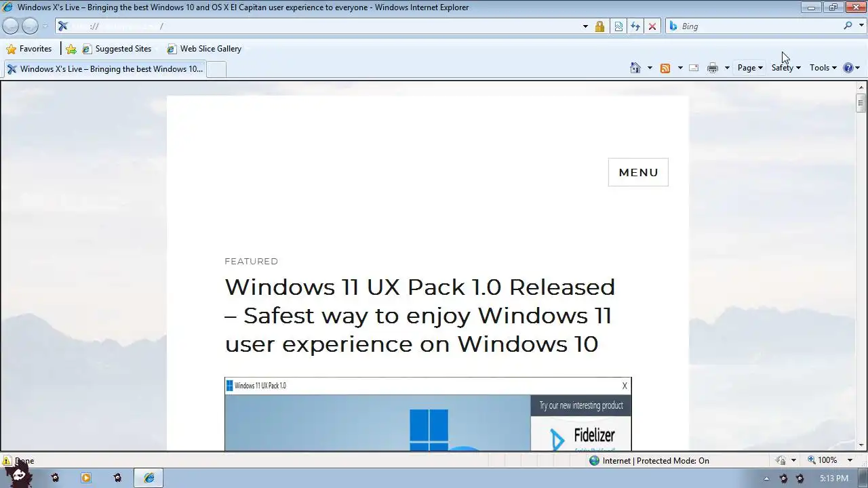Image resolution: width=868 pixels, height=488 pixels.
Task: Open the recent pages dropdown arrow
Action: 45,26
